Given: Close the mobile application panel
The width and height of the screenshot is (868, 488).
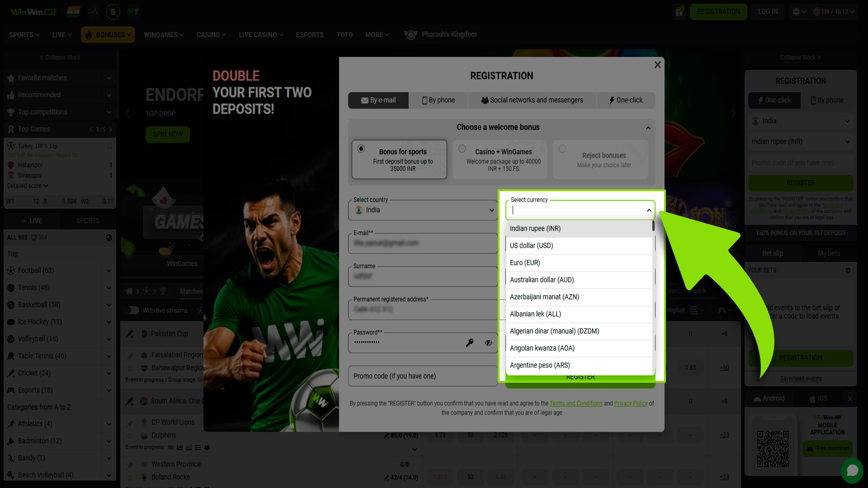Looking at the screenshot, I should (x=849, y=399).
